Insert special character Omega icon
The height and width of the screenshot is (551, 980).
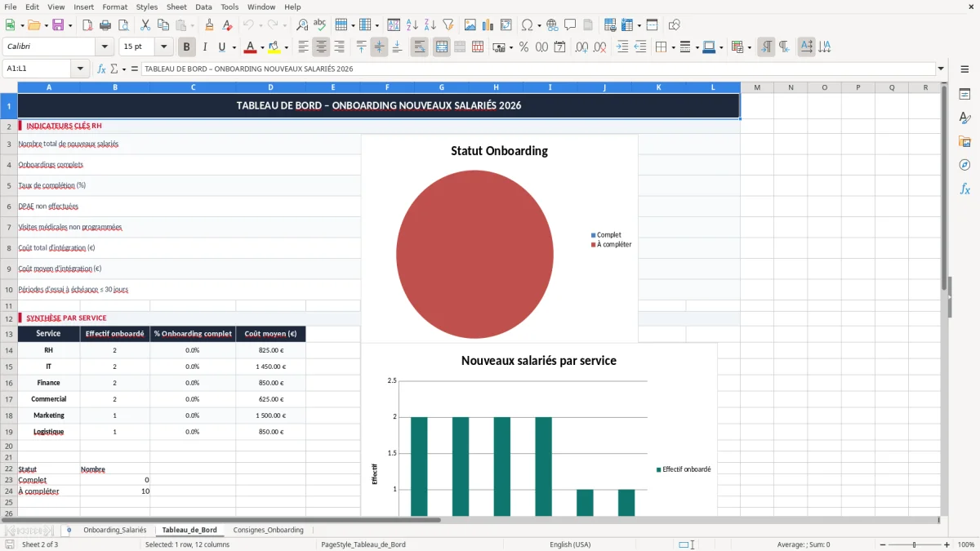click(x=527, y=25)
